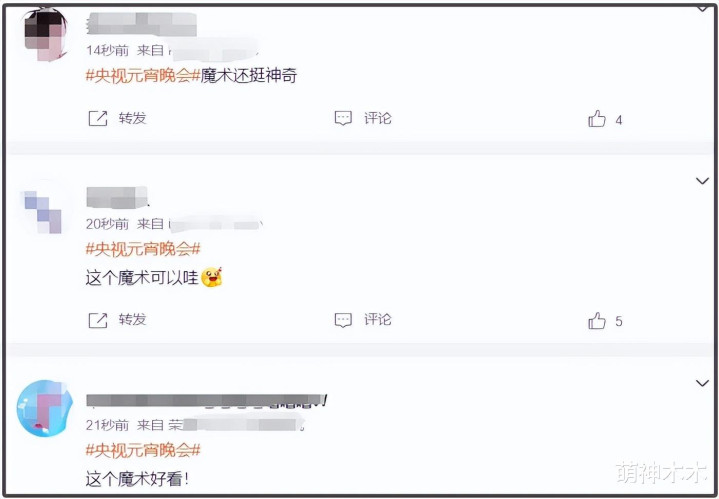Open the third poster's round blue avatar
The height and width of the screenshot is (499, 719).
point(44,408)
